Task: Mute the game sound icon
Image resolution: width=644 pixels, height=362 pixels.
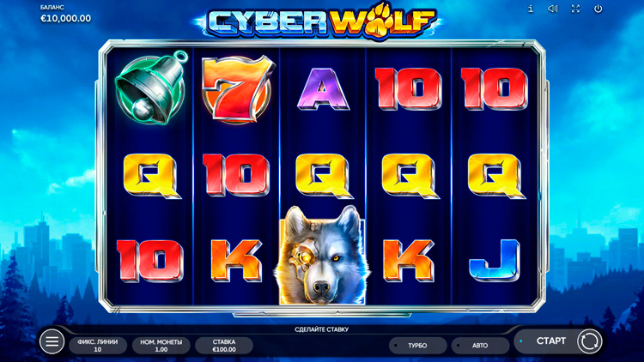Action: coord(553,9)
